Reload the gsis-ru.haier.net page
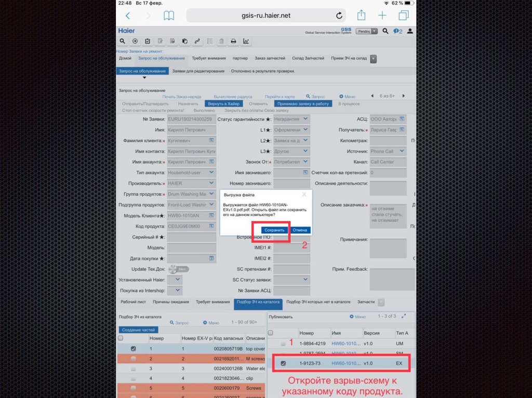Screen dimensions: 532x398 click(x=339, y=16)
